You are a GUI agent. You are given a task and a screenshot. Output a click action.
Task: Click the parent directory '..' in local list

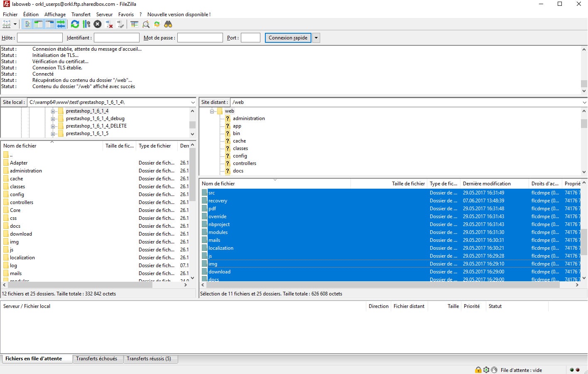point(11,155)
